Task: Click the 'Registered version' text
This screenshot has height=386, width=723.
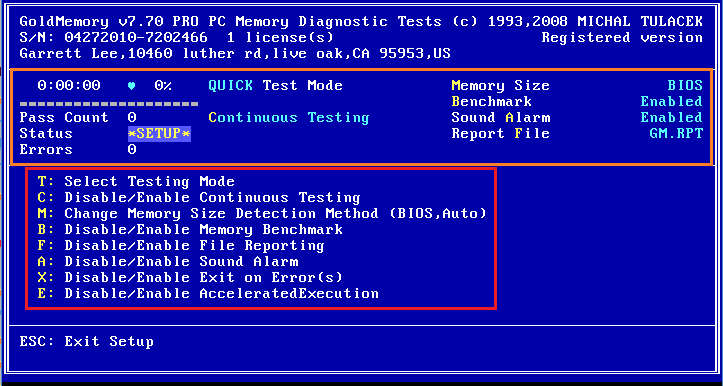Action: click(x=622, y=37)
